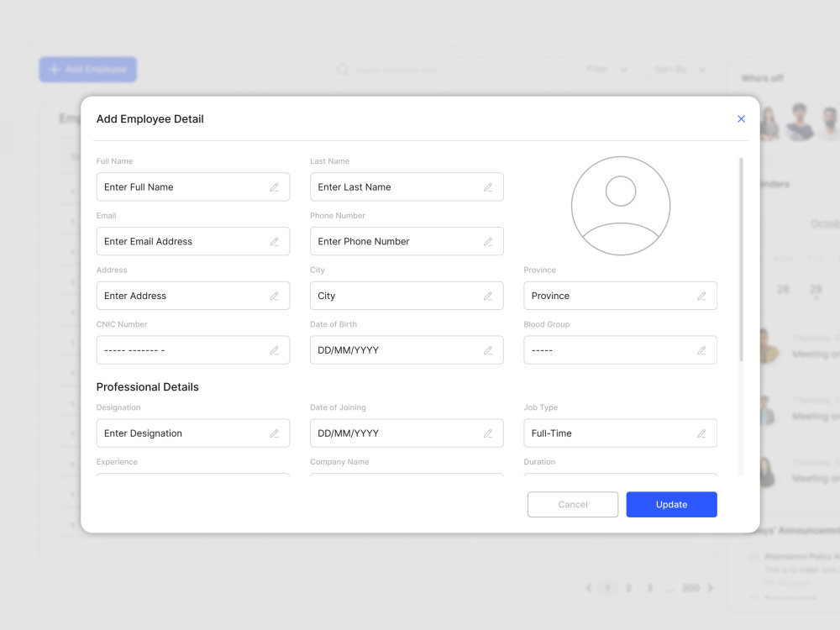Focus the Enter Phone Number input
Screen dimensions: 840x630
point(407,241)
